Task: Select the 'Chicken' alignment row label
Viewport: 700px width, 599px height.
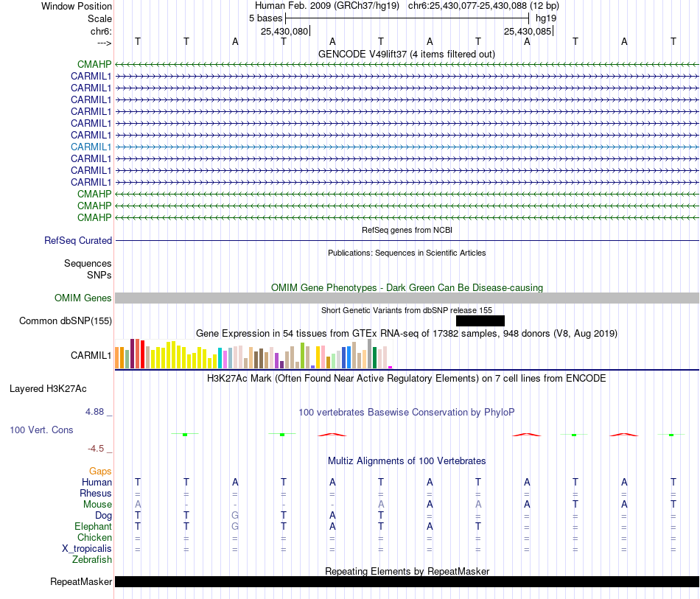Action: [x=94, y=537]
